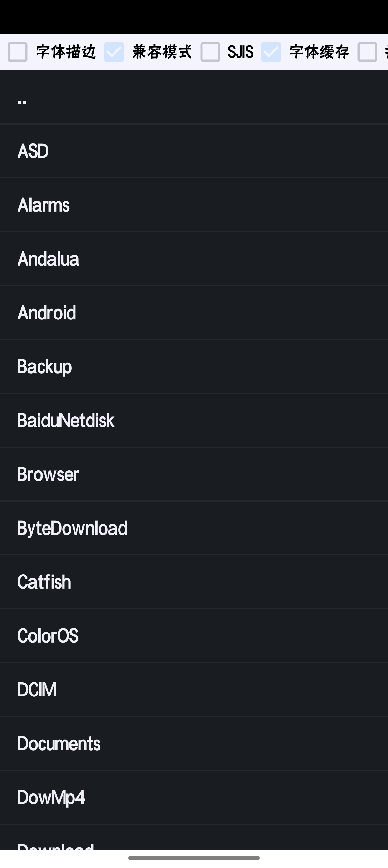Toggle the partially visible rightmost checkbox
Image resolution: width=388 pixels, height=868 pixels.
tap(367, 52)
